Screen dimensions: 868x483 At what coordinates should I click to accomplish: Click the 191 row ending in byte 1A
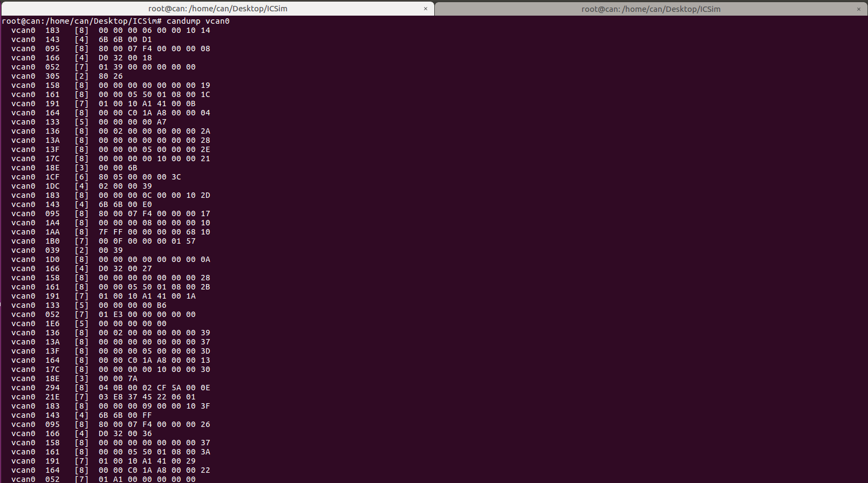point(104,296)
